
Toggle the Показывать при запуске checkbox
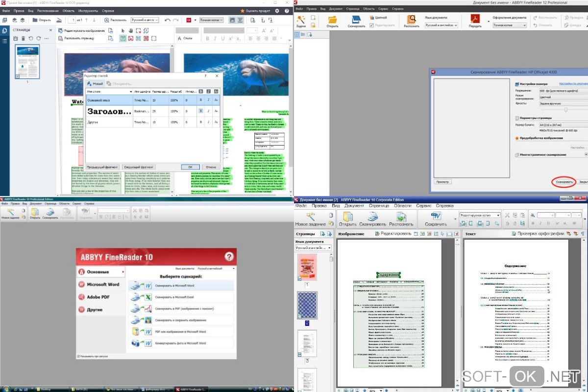click(78, 356)
